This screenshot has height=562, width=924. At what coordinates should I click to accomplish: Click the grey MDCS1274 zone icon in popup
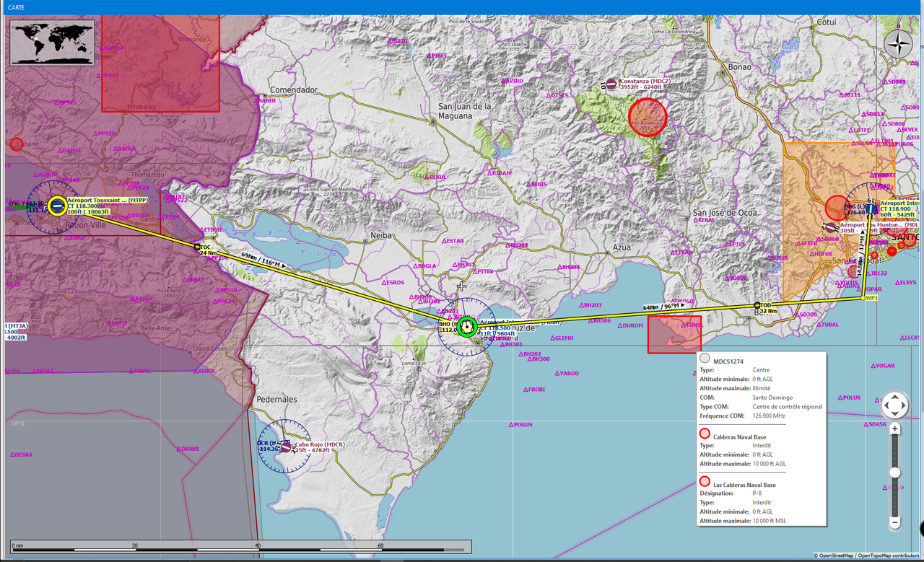pyautogui.click(x=705, y=359)
